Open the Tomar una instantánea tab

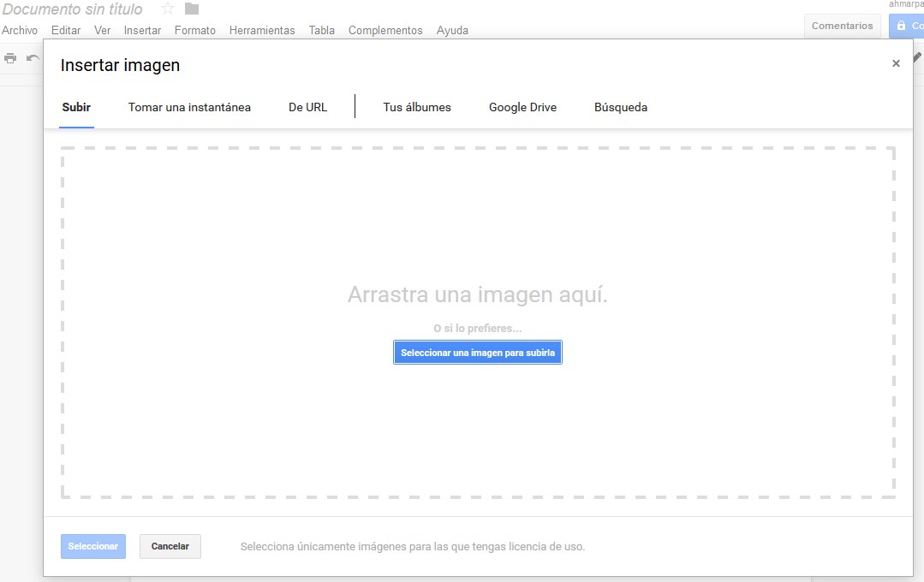188,107
